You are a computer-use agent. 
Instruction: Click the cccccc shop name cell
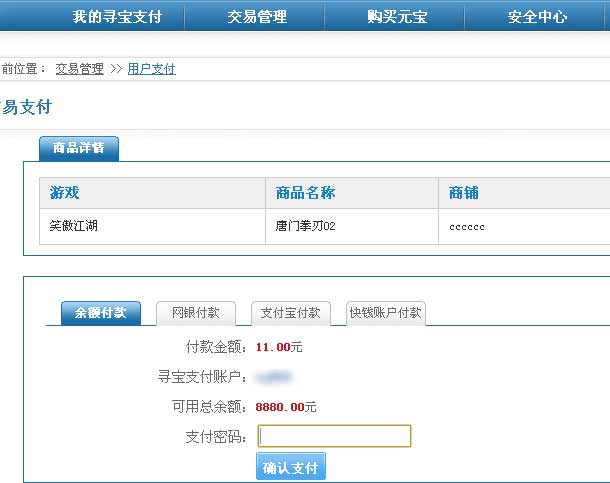[467, 226]
